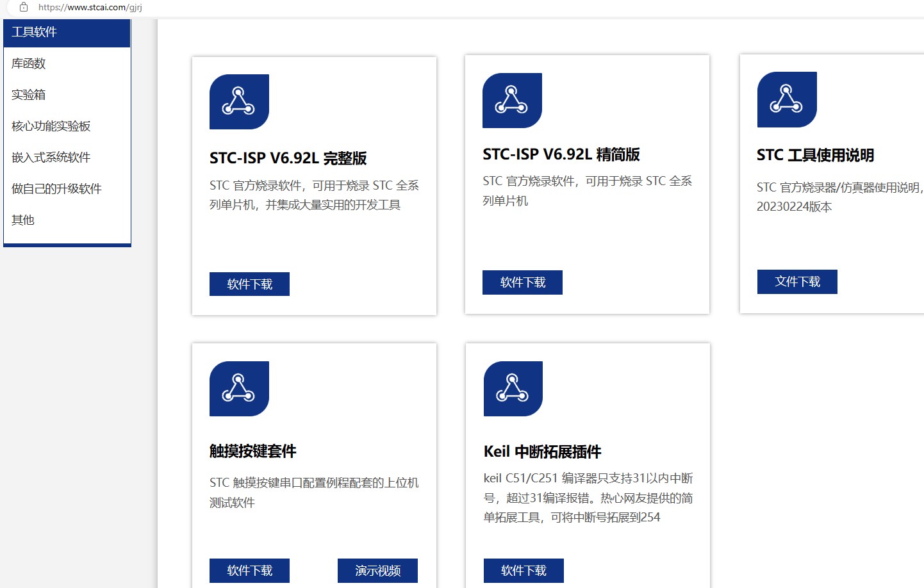Download STC-ISP V6.92L 完整版 via 软件下载

(x=249, y=284)
